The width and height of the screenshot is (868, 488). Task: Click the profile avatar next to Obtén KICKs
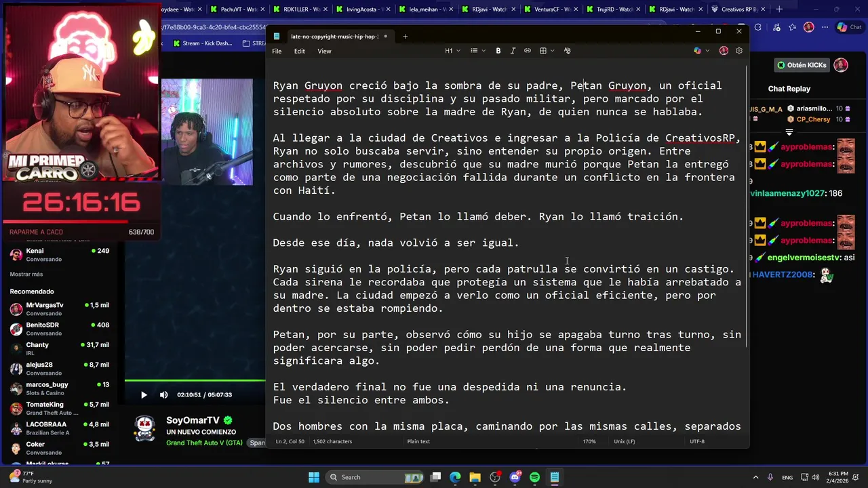coord(841,65)
